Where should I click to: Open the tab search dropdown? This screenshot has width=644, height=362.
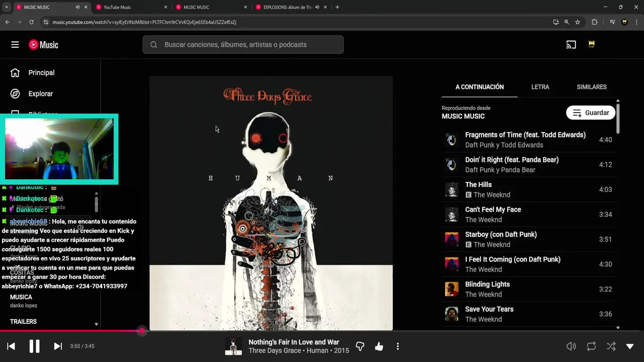point(7,7)
